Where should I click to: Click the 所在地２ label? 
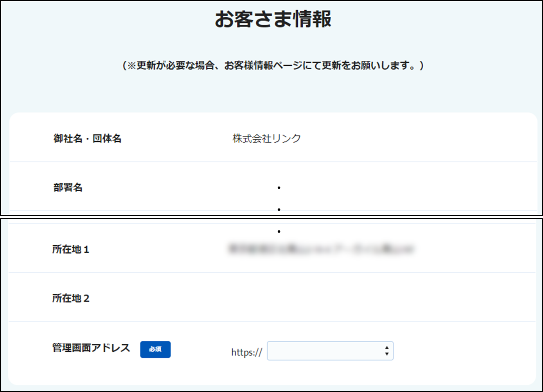coord(71,298)
